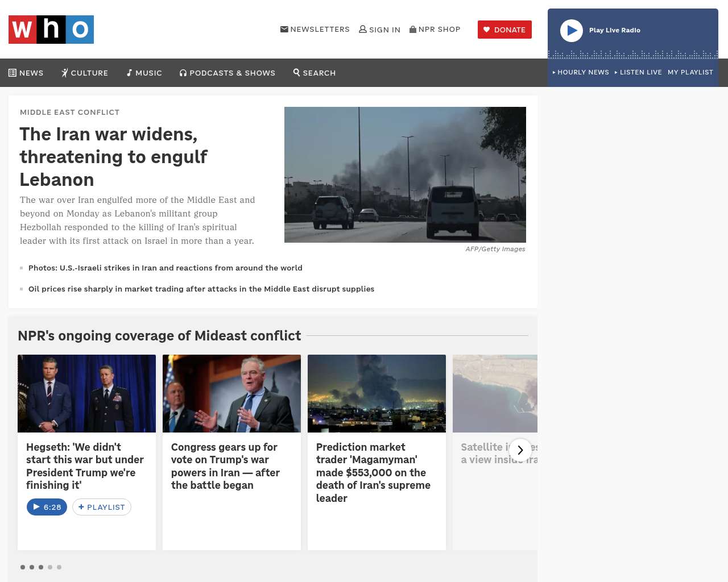Open the News menu section

[26, 73]
